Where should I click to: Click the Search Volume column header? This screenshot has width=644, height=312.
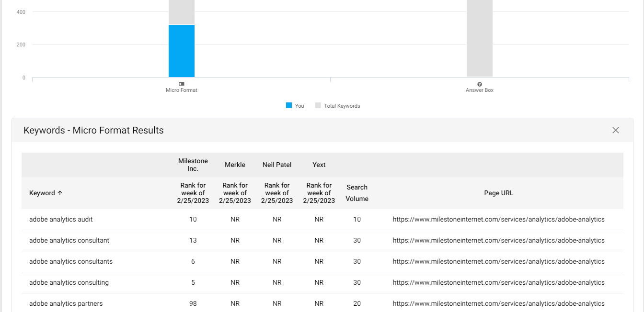pos(357,193)
